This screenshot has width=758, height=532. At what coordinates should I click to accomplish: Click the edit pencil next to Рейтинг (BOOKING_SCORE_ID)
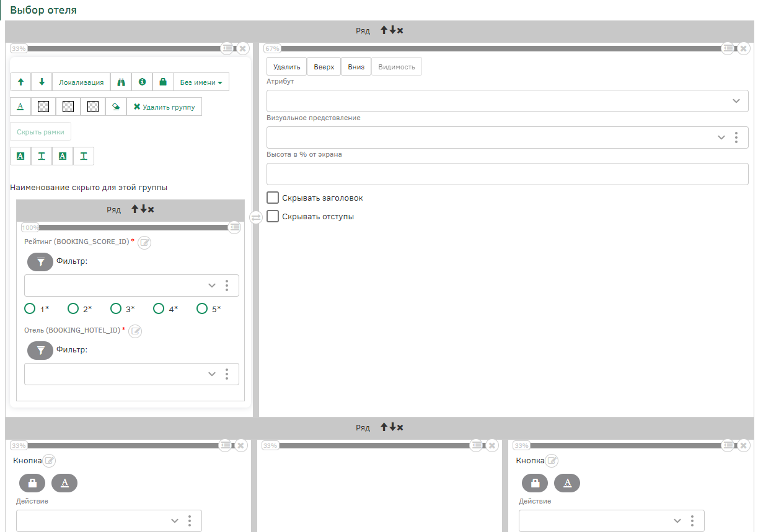(x=144, y=242)
